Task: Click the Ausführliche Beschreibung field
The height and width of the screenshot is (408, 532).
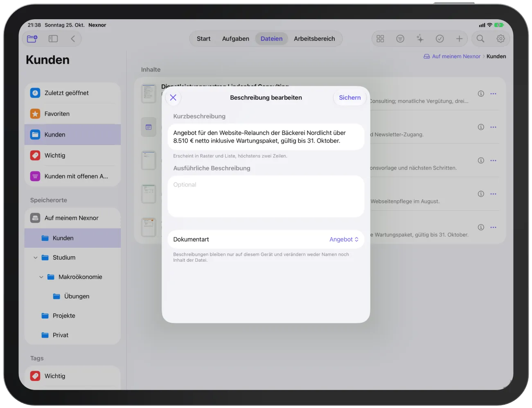Action: [x=266, y=197]
